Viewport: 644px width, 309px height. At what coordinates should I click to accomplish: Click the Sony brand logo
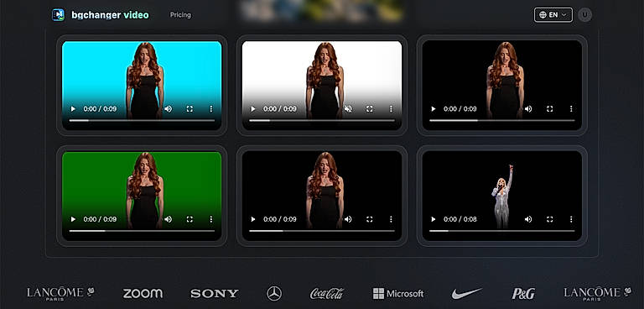(x=214, y=293)
